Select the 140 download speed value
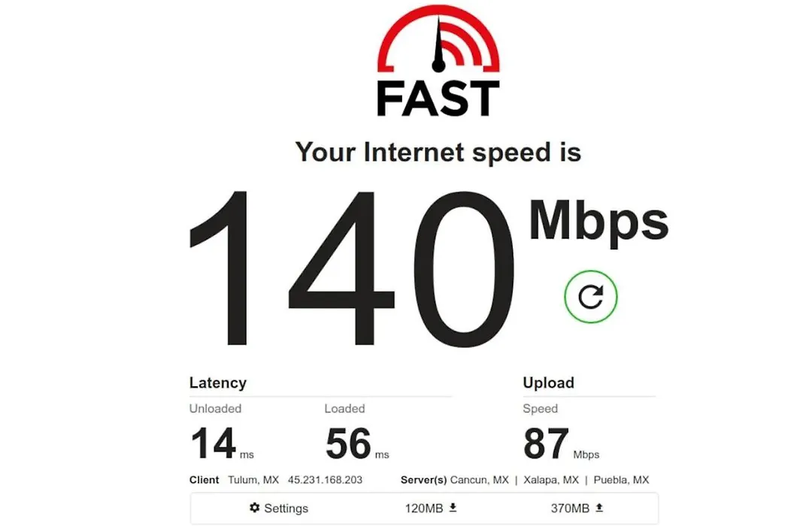This screenshot has width=812, height=526. click(x=352, y=268)
